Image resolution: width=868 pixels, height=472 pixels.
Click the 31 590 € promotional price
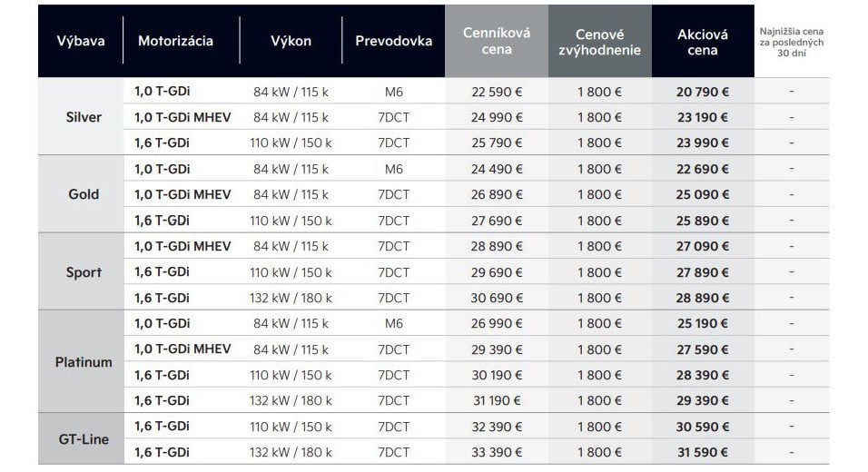click(x=703, y=451)
